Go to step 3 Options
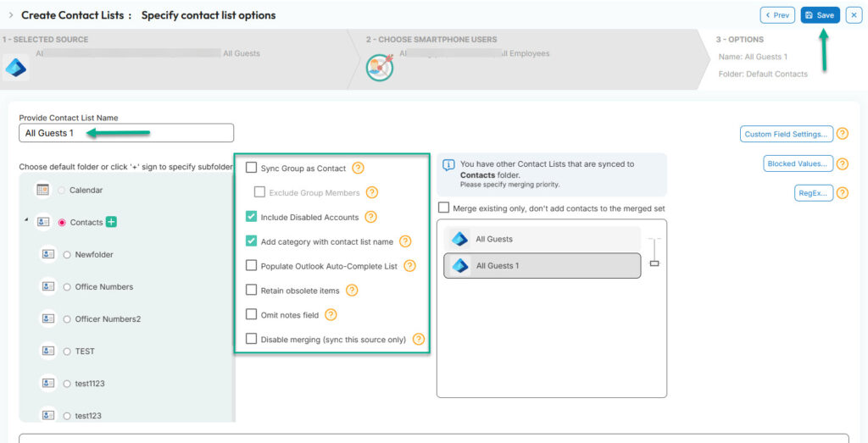The image size is (868, 443). 782,59
